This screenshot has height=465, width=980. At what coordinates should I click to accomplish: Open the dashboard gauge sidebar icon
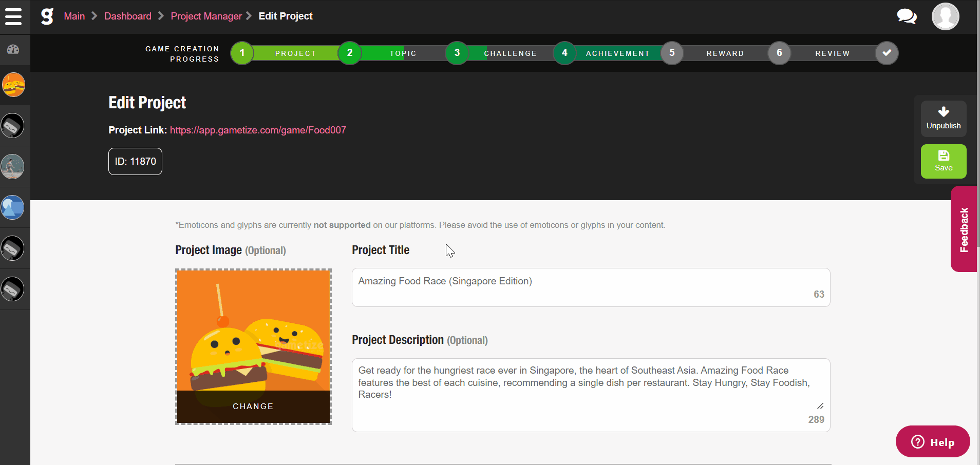[13, 49]
